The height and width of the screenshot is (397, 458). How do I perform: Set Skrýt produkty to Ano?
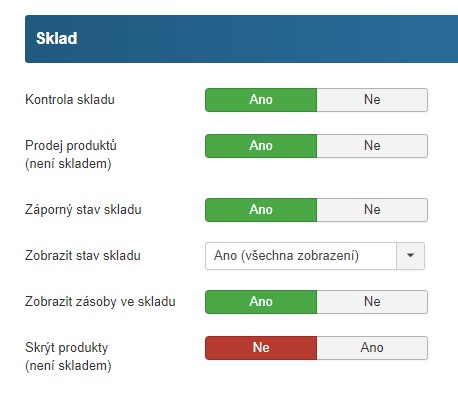[x=372, y=348]
